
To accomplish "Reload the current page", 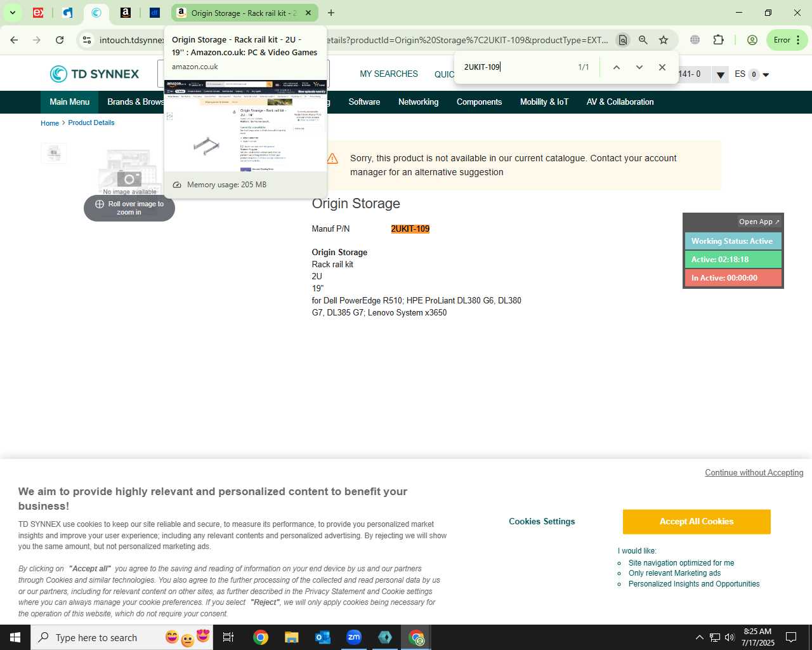I will tap(60, 40).
